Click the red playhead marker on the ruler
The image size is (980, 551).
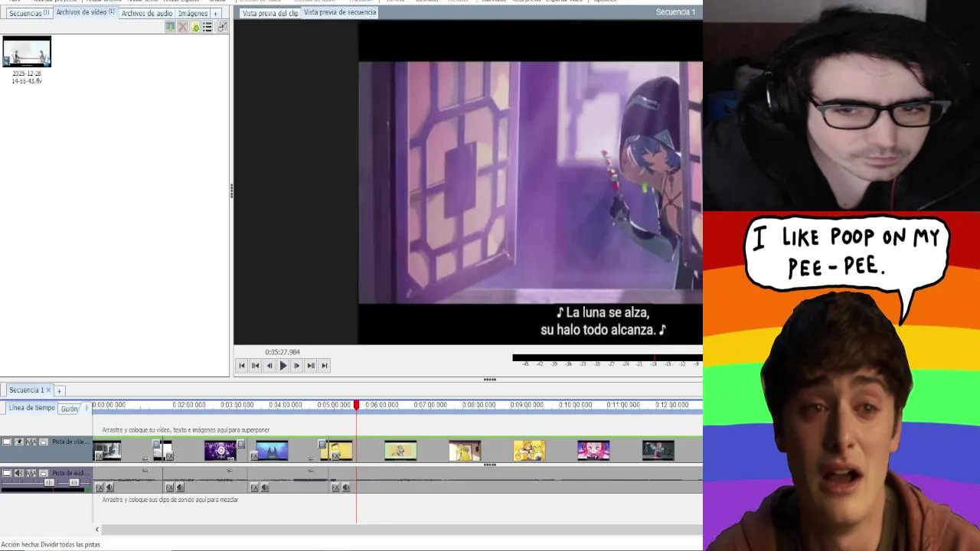pyautogui.click(x=356, y=405)
